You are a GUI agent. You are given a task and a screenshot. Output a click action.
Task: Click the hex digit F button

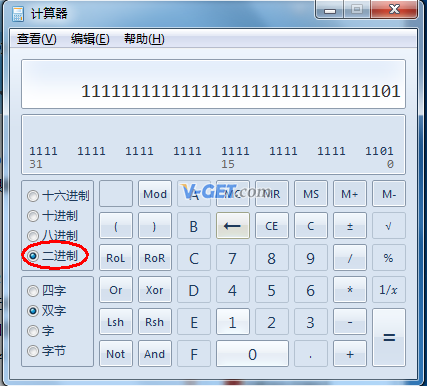194,354
